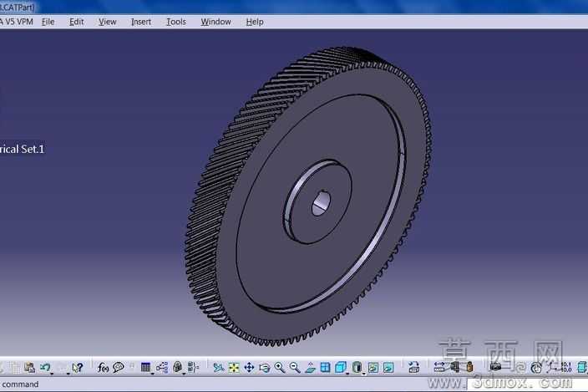
Task: Select the Pan arrows tool
Action: click(x=249, y=368)
